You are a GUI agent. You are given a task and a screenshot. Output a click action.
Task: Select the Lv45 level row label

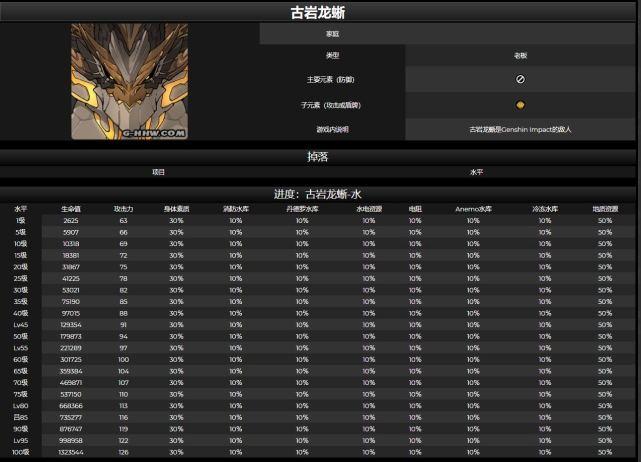coord(21,324)
